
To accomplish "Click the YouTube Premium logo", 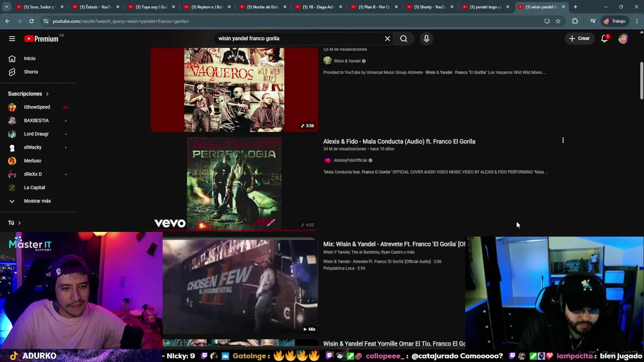I will coord(41,39).
